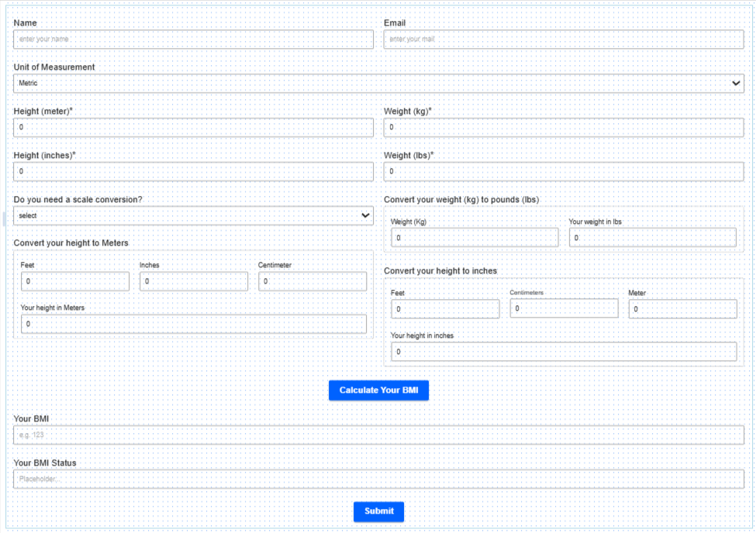Click the Weight (lbs) required field
Screen dimensions: 756x533
point(564,172)
